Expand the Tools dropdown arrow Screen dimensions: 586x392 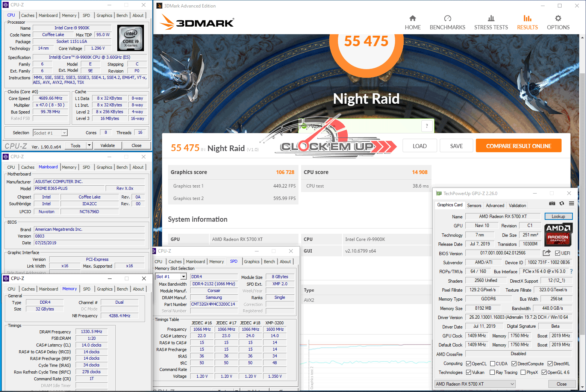[89, 145]
